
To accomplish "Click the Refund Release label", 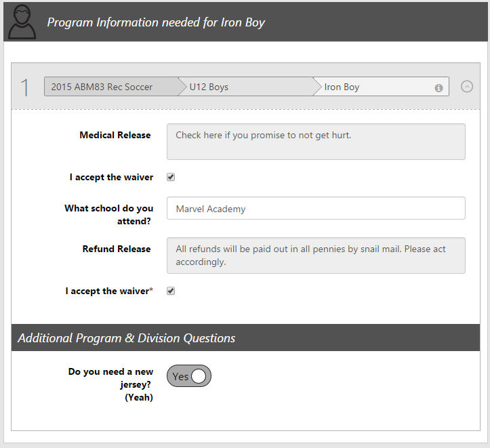I will pyautogui.click(x=117, y=249).
